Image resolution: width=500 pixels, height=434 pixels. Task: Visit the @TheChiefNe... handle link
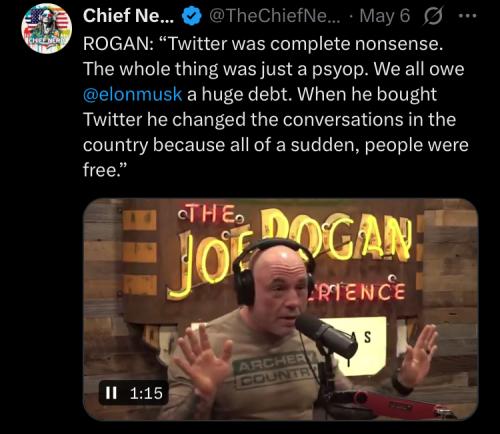[x=274, y=16]
